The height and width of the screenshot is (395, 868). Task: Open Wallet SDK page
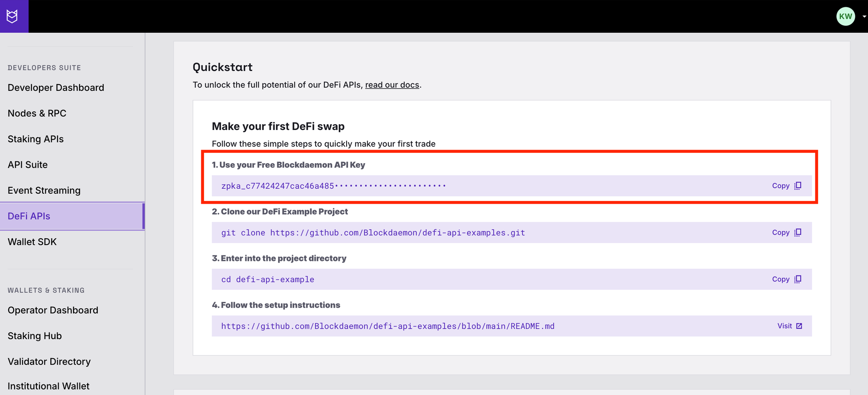coord(32,242)
